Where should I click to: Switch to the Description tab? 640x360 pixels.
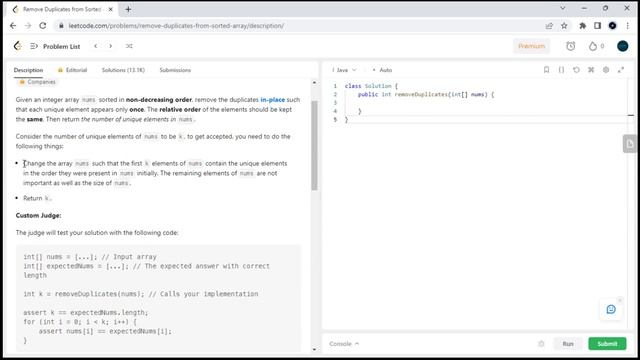click(28, 70)
